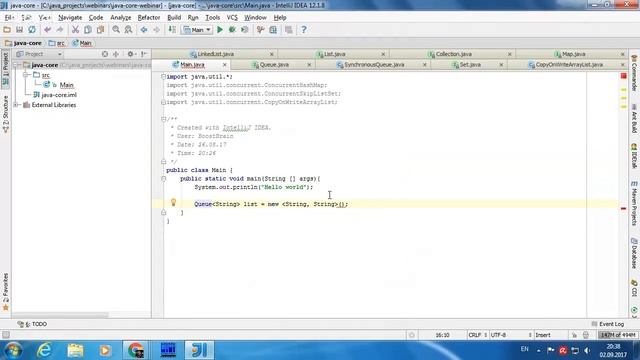Collapse the java-core tree node
The width and height of the screenshot is (640, 360).
click(x=17, y=65)
